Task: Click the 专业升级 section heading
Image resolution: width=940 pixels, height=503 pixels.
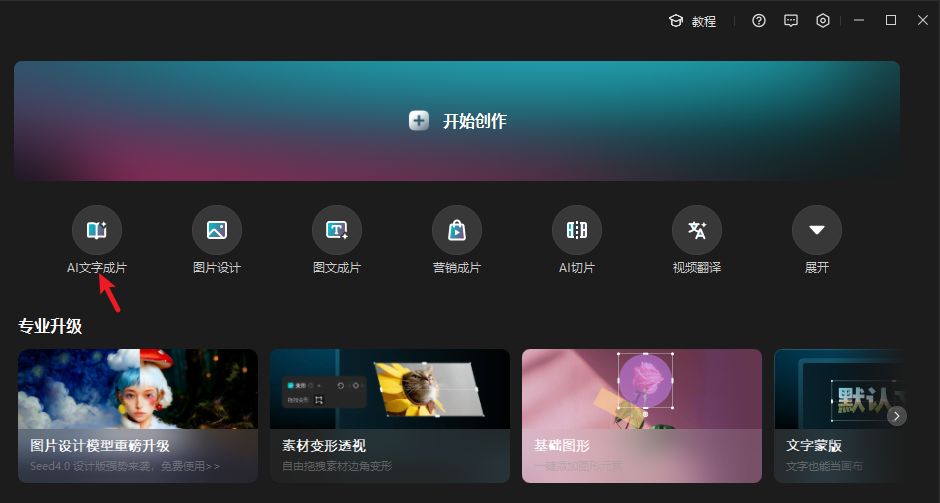Action: click(50, 326)
